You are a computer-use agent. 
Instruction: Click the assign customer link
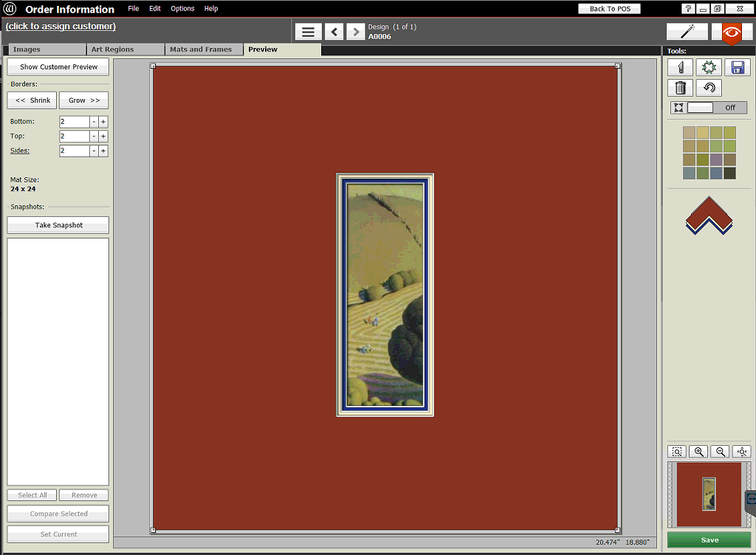61,26
